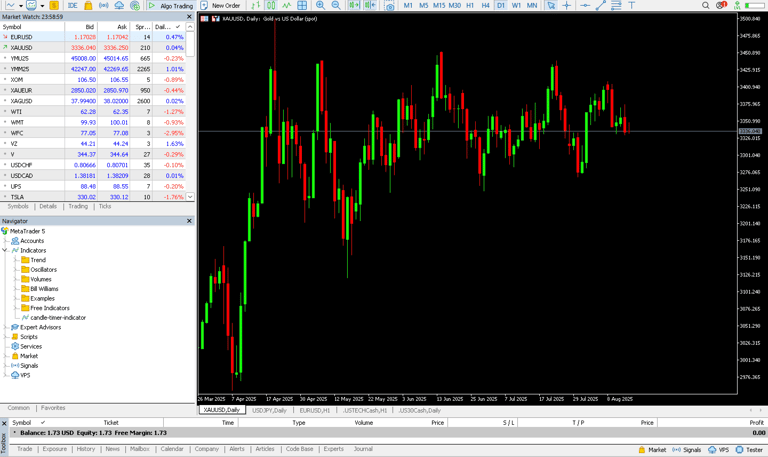Select the text label tool
The width and height of the screenshot is (768, 457).
(632, 5)
